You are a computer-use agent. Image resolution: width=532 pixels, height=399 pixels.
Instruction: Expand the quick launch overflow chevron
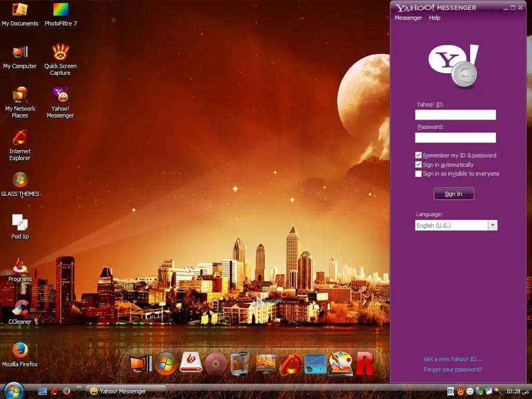click(x=79, y=387)
